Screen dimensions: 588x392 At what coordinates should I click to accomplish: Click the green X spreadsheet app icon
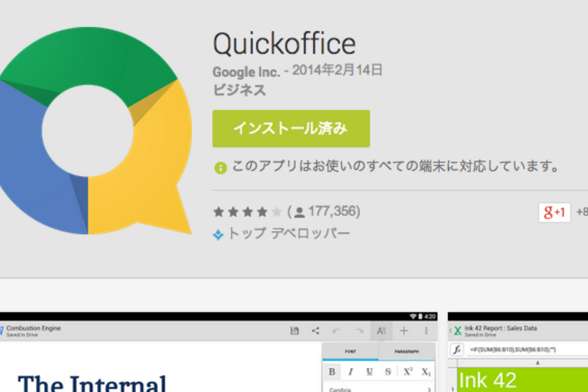(458, 331)
